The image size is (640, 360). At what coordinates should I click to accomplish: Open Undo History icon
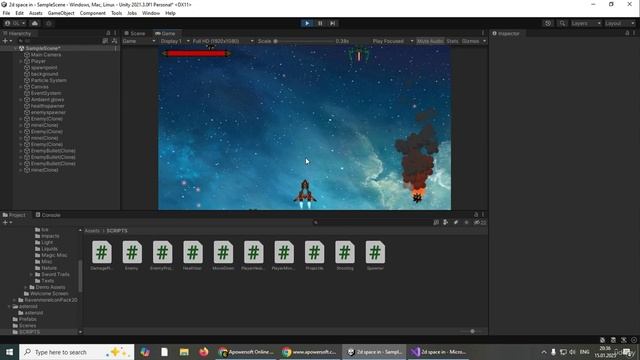548,23
